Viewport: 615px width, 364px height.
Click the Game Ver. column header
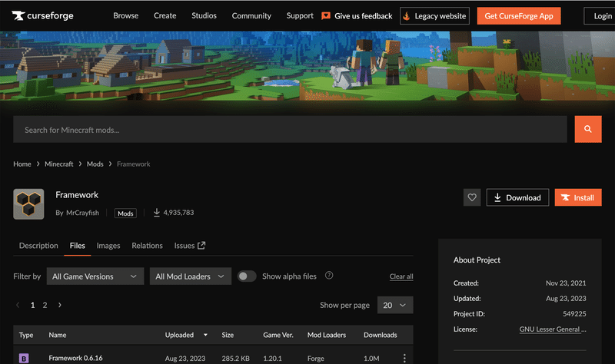pos(278,335)
